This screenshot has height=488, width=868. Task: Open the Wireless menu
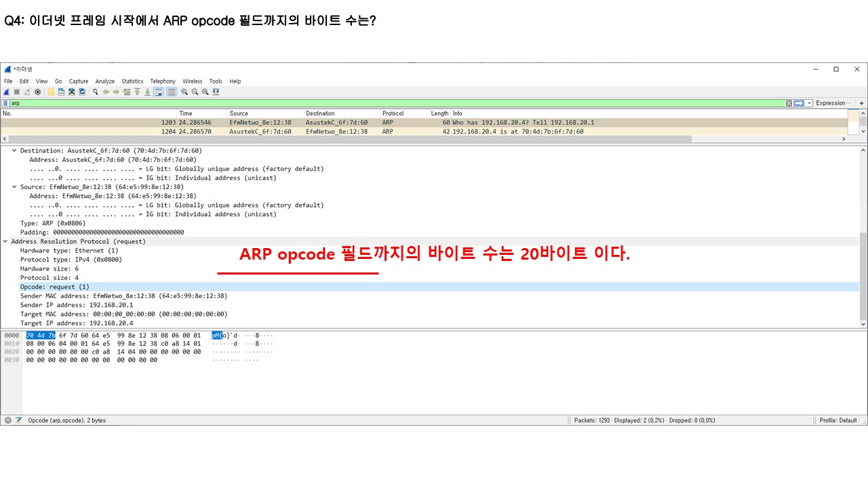point(192,81)
